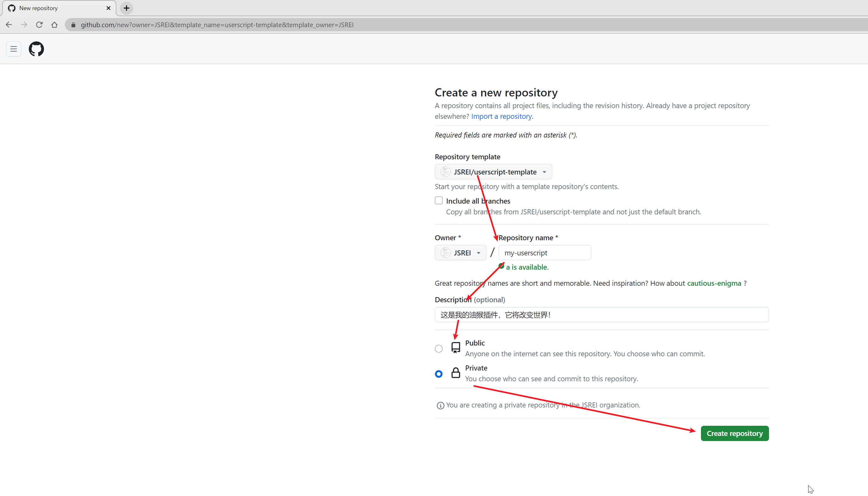Click the JSREI organization link in notice
This screenshot has width=868, height=496.
tap(590, 405)
